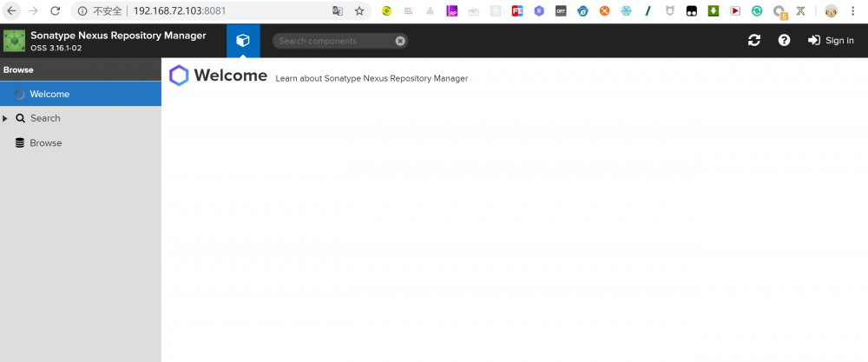Open the Nexus help menu icon
This screenshot has width=868, height=362.
coord(784,41)
